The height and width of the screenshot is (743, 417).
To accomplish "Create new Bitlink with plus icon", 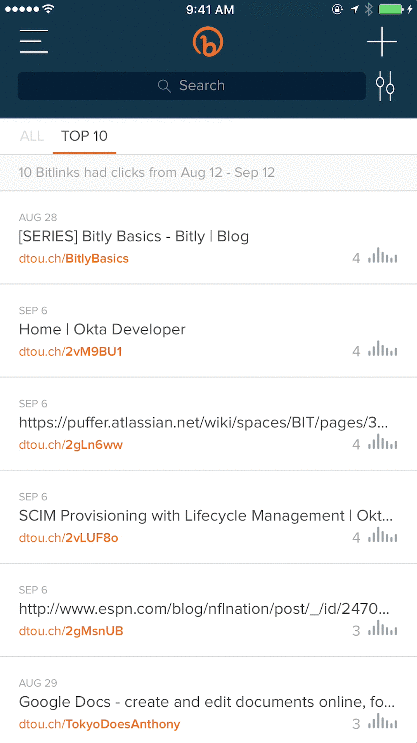I will tap(382, 42).
